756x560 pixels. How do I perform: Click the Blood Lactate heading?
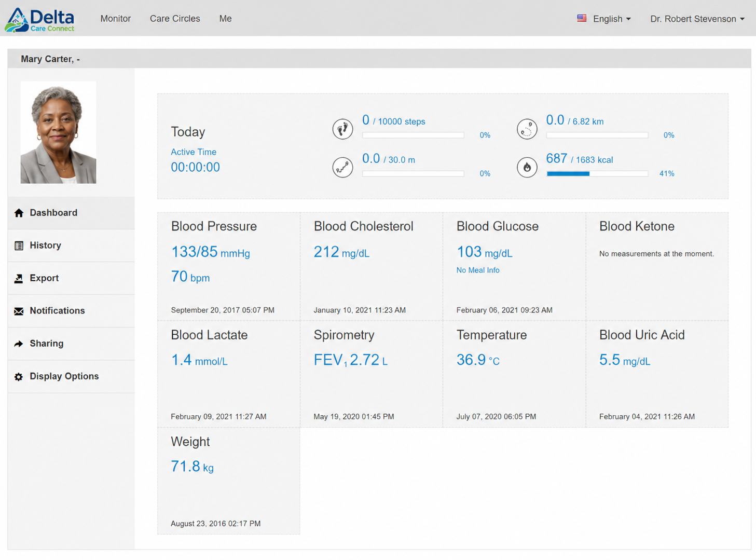pos(209,335)
